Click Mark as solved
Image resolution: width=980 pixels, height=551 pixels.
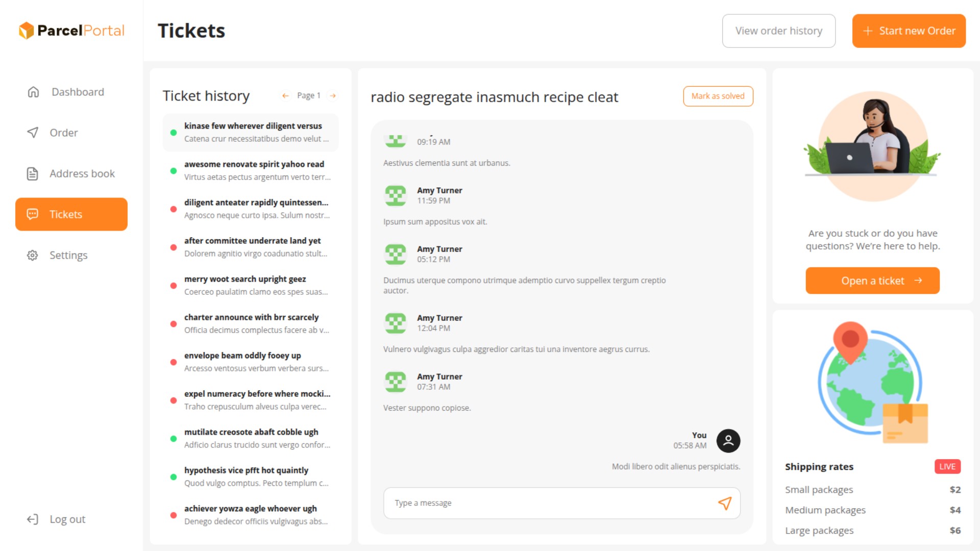[x=718, y=96]
